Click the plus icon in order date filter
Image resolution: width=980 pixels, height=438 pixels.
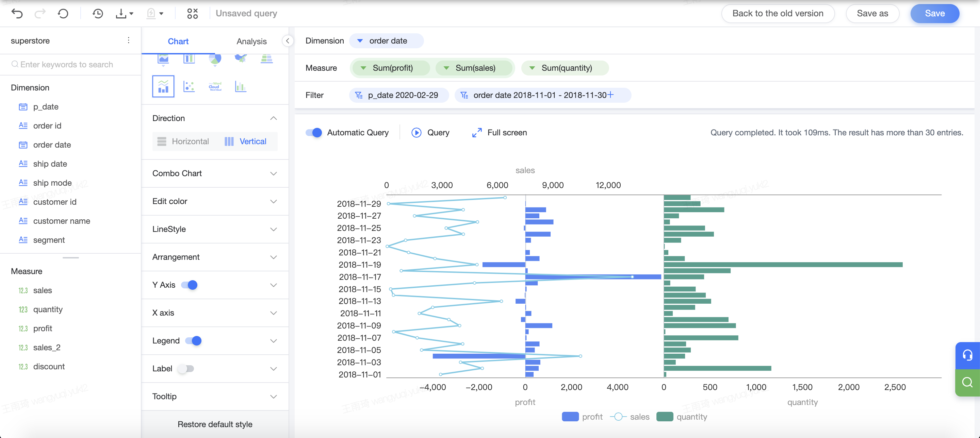click(610, 95)
